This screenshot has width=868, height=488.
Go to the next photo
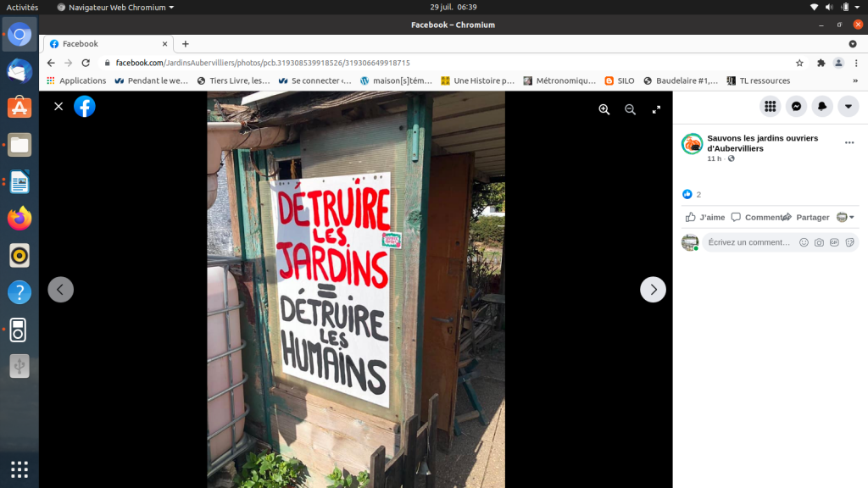tap(653, 290)
